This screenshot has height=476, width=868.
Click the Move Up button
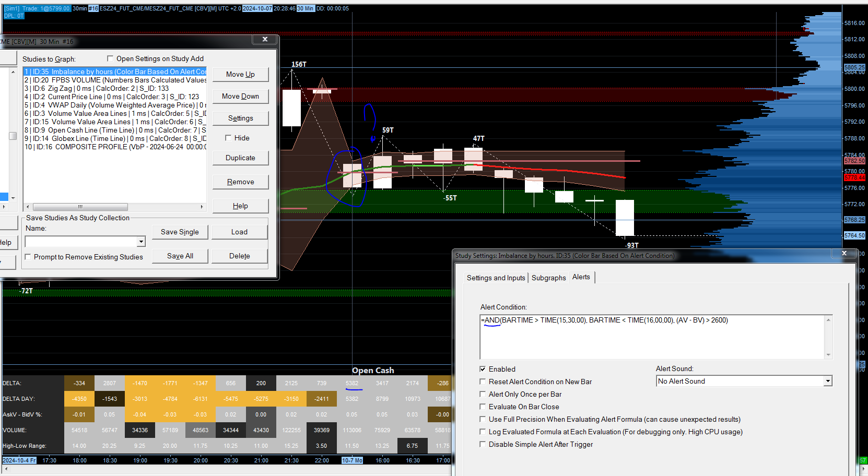click(x=240, y=74)
